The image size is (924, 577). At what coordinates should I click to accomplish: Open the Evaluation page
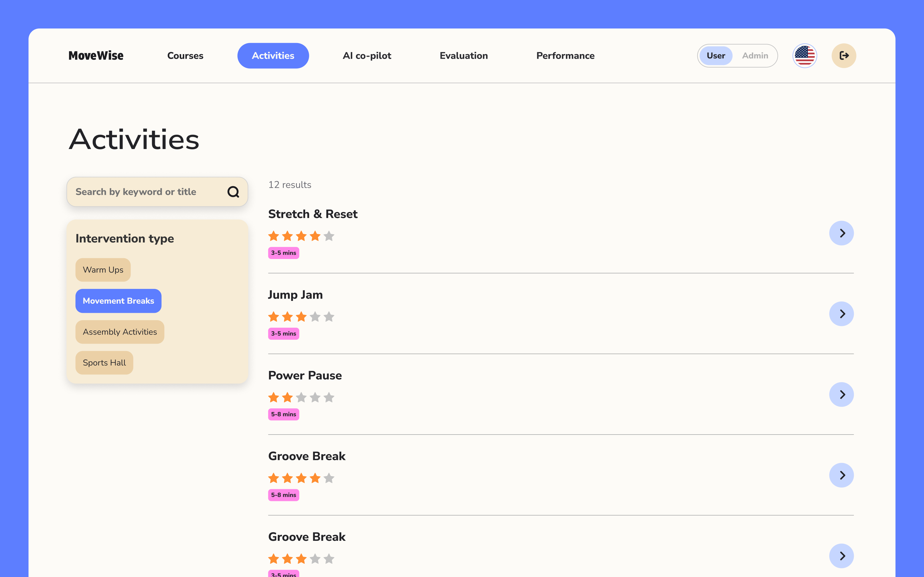[463, 56]
